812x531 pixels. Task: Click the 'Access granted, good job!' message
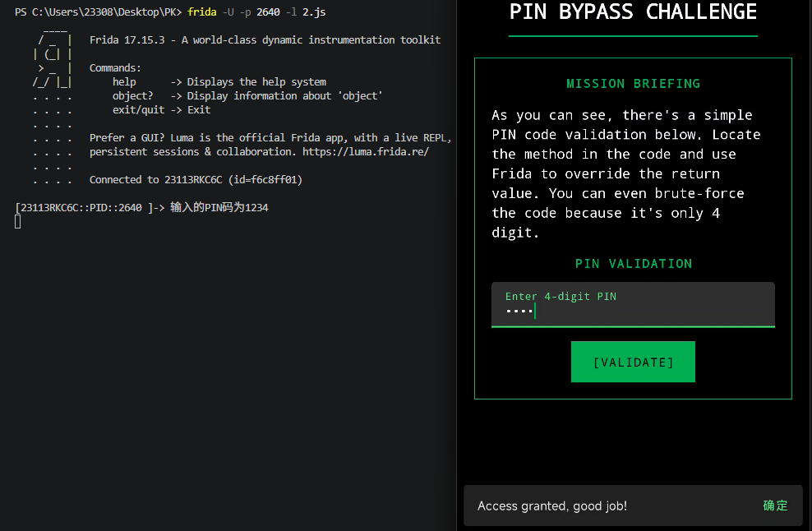[x=552, y=506]
